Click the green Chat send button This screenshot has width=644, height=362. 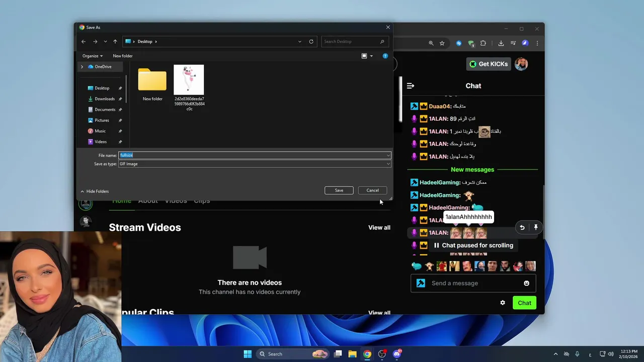(x=524, y=303)
